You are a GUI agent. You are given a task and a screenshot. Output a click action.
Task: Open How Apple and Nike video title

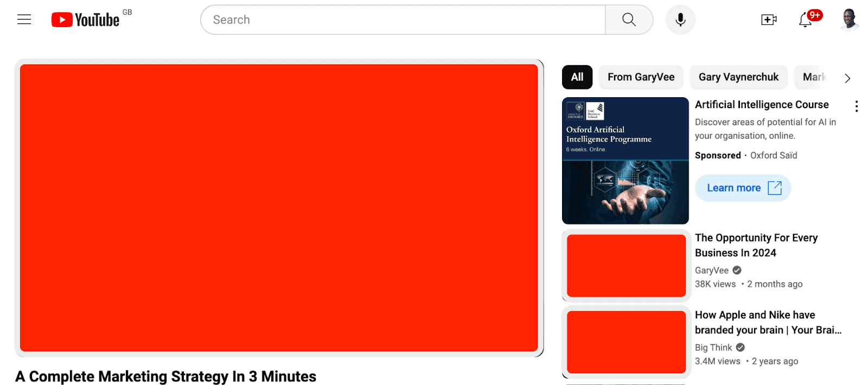[768, 323]
